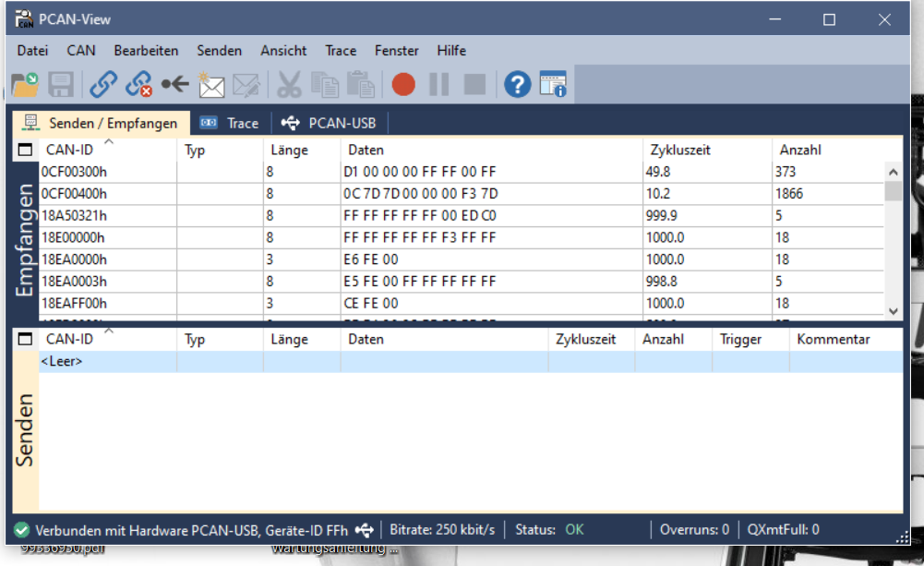Screen dimensions: 924x566
Task: Click the Stop trace square icon
Action: point(475,84)
